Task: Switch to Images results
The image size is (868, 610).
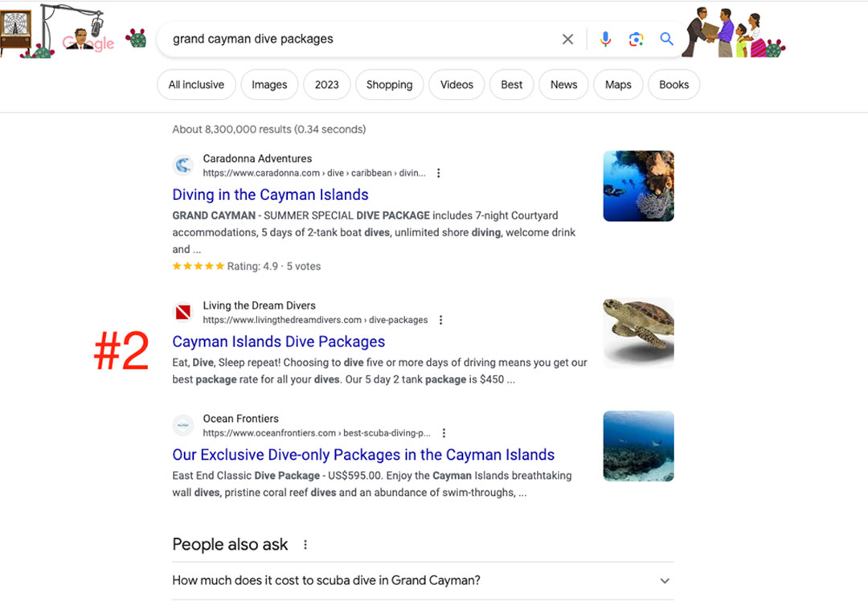Action: 269,84
